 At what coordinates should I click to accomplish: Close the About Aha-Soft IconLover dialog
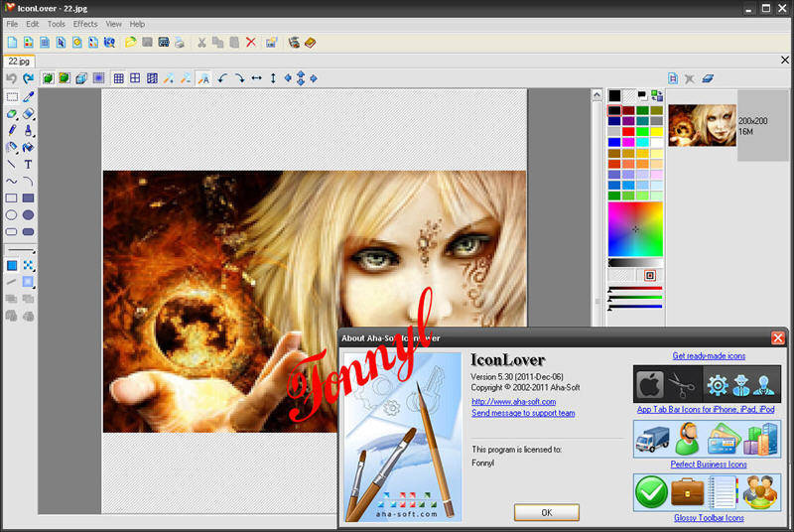(x=778, y=337)
